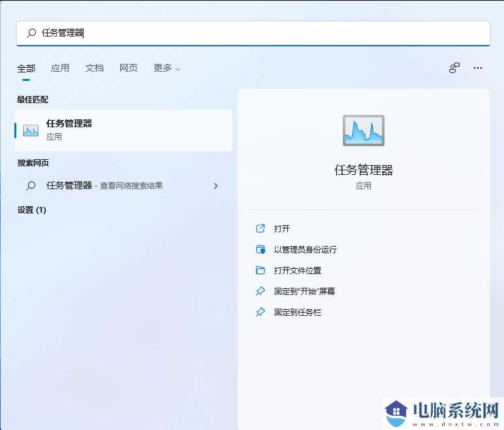The image size is (504, 430).
Task: Choose 固定到"开始"屏幕
Action: [304, 291]
